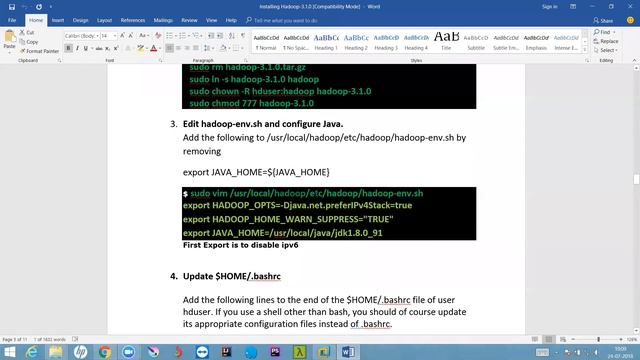Apply the No Spacing style
The height and width of the screenshot is (360, 640).
pos(296,42)
